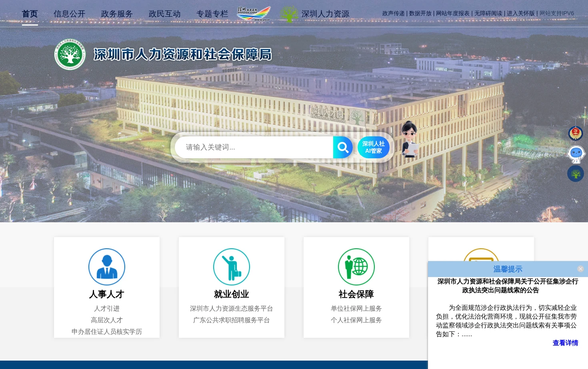The width and height of the screenshot is (588, 369).
Task: Open 深圳市人力资源生态服务平台 link
Action: [232, 309]
